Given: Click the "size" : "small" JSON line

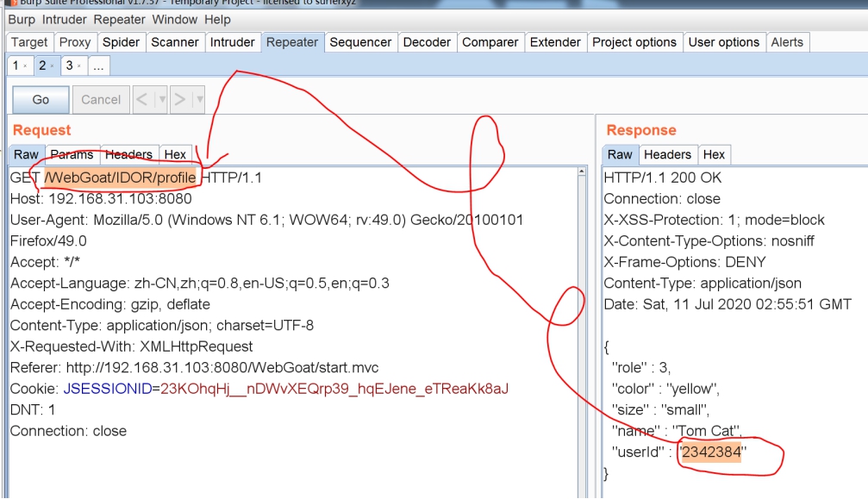Looking at the screenshot, I should point(660,409).
